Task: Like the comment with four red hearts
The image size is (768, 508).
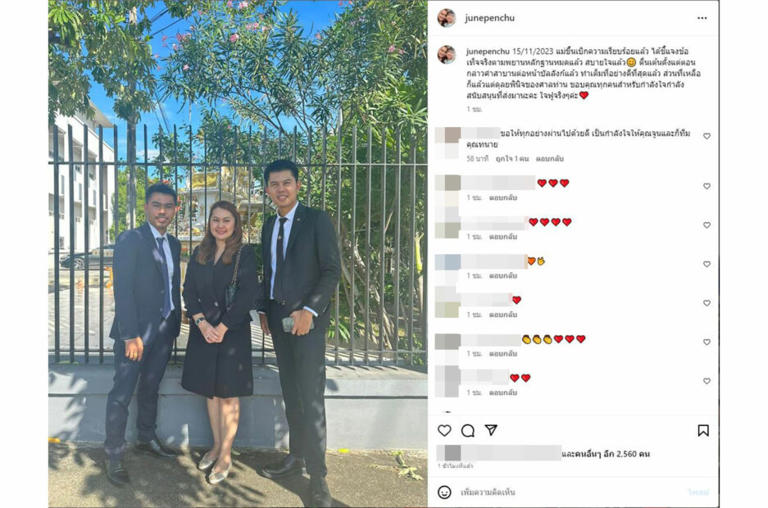Action: point(707,225)
